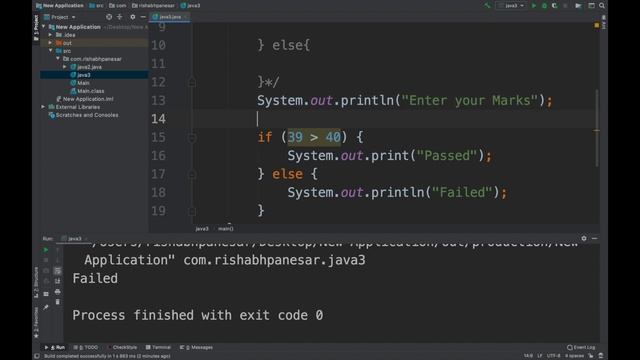The image size is (640, 360).
Task: Open Search Everywhere magnifier icon
Action: point(602,6)
